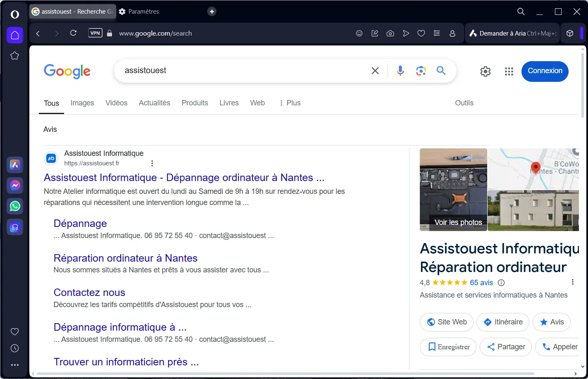
Task: Reload the current page
Action: tap(74, 33)
